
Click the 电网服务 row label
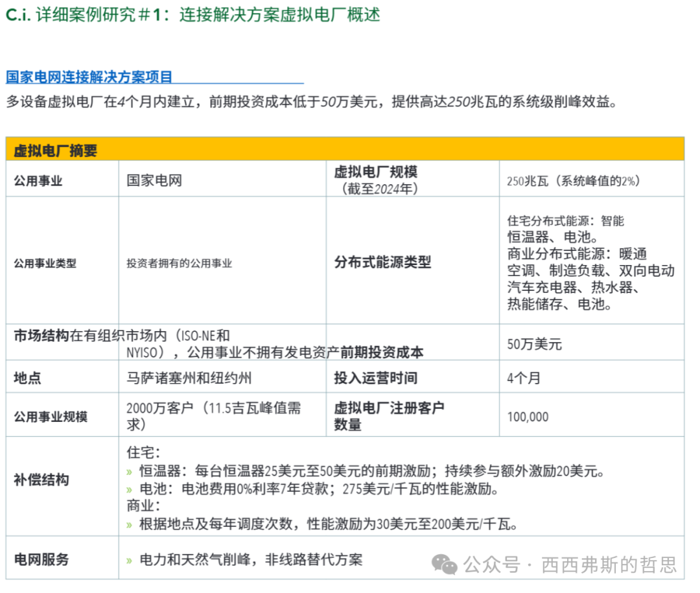pyautogui.click(x=41, y=560)
